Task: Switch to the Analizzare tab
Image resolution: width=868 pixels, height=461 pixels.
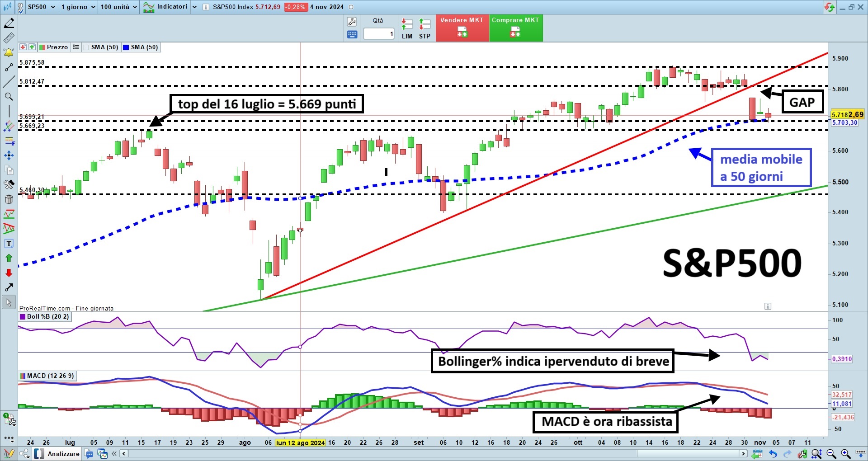Action: [57, 454]
